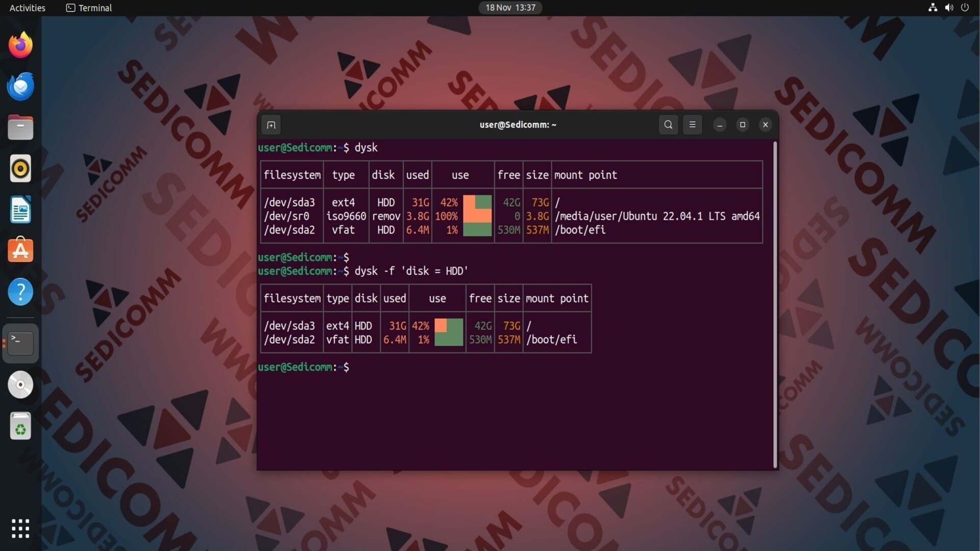Click 'remov' disk cell
980x551 pixels.
pyautogui.click(x=386, y=216)
